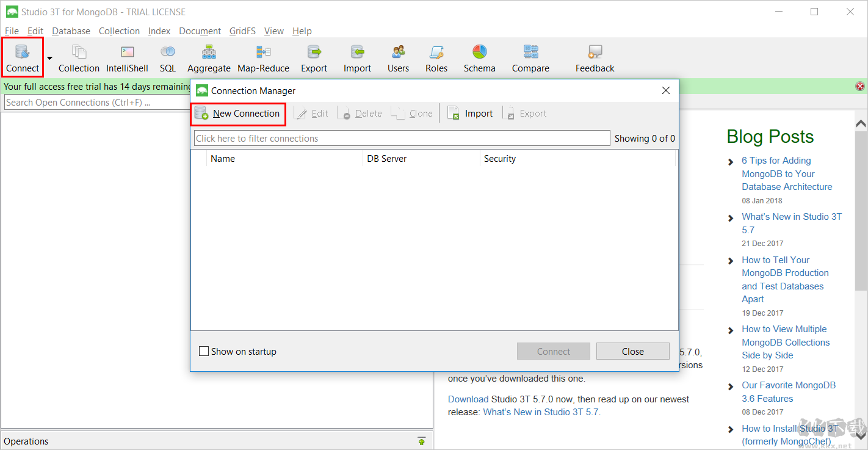The image size is (868, 450).
Task: Close Connection Manager with the X
Action: [x=666, y=90]
